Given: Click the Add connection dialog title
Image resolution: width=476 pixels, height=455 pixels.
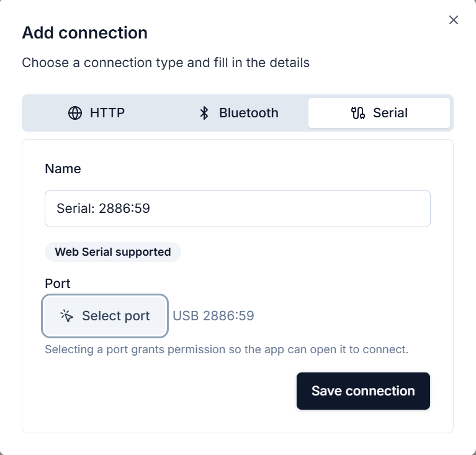Looking at the screenshot, I should [x=85, y=33].
